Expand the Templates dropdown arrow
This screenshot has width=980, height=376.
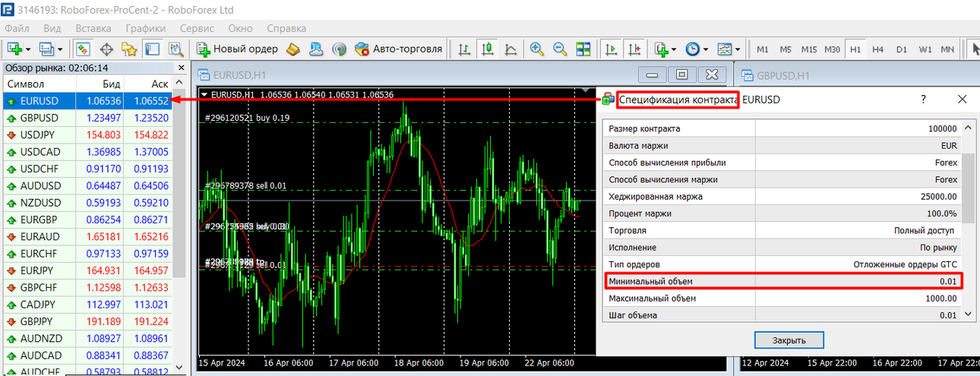click(738, 49)
